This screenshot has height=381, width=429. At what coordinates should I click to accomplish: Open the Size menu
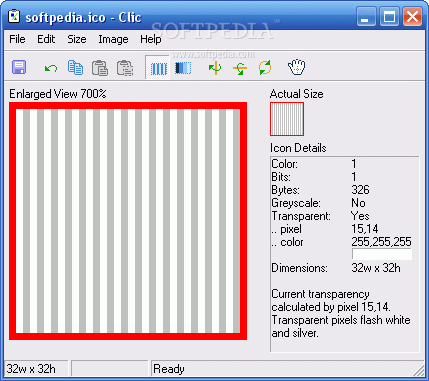click(x=77, y=39)
